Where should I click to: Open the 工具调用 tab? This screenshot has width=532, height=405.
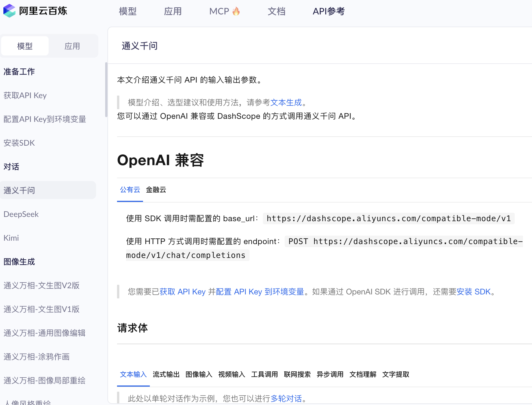click(264, 374)
